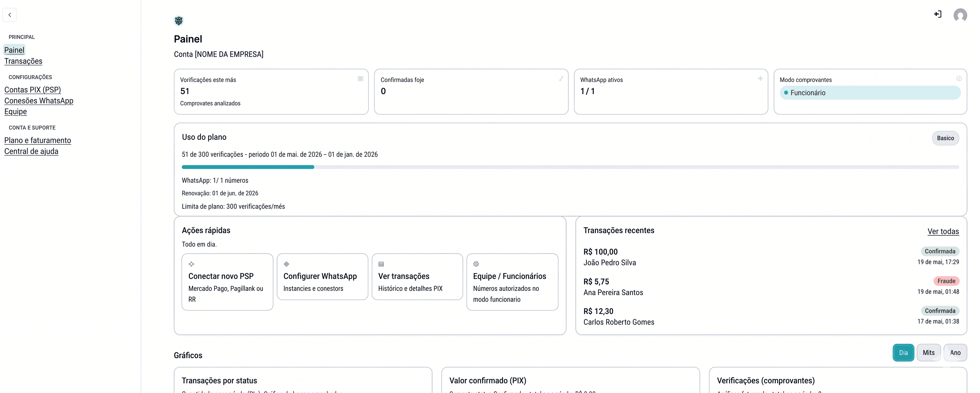Select the Dia chart period

(x=903, y=352)
